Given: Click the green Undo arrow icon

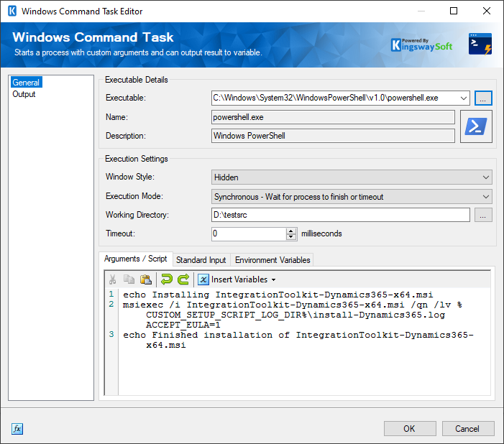Looking at the screenshot, I should [x=167, y=279].
